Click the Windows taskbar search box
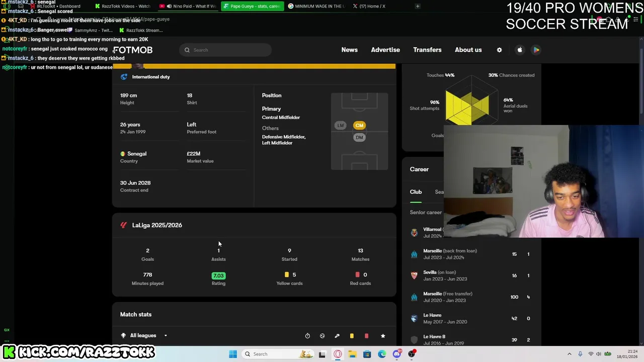The image size is (644, 362). coord(278,354)
